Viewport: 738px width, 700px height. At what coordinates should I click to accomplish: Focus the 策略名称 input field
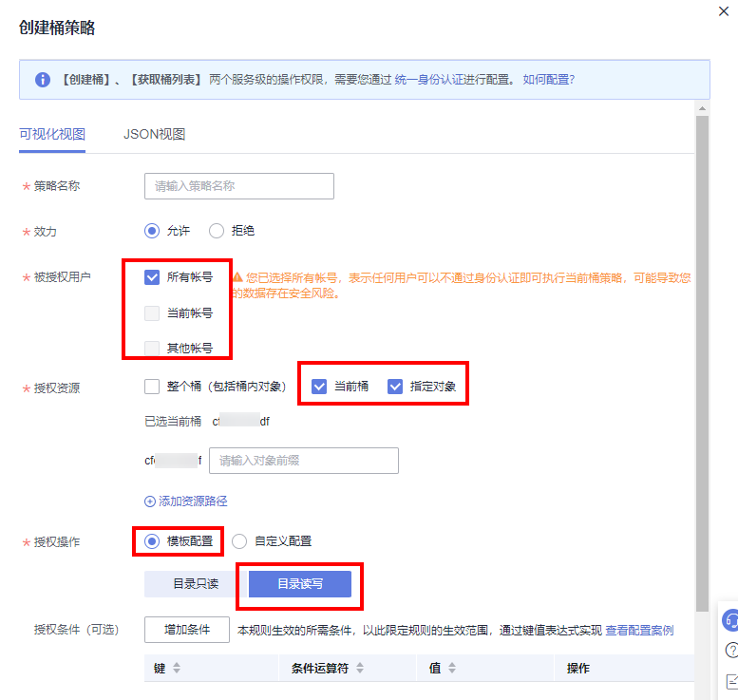239,186
